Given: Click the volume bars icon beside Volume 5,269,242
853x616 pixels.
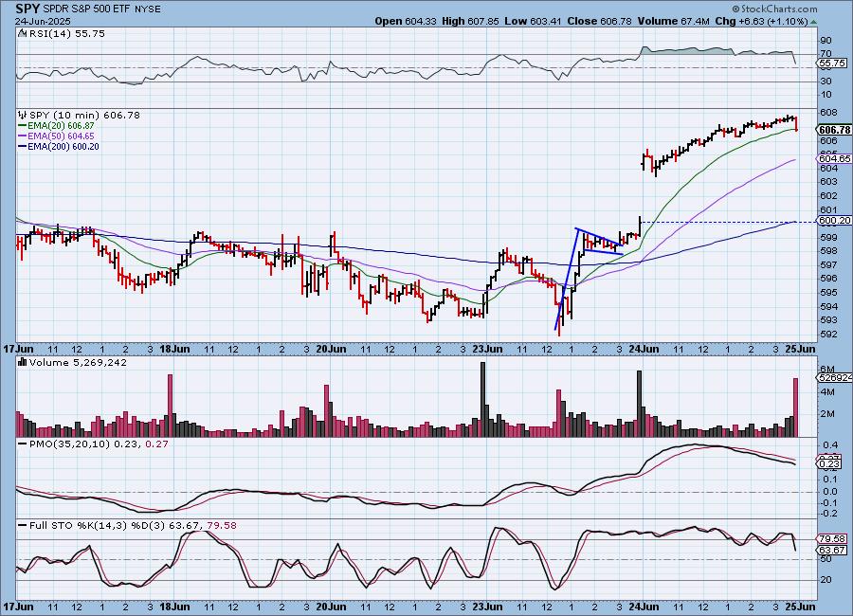Looking at the screenshot, I should (23, 362).
